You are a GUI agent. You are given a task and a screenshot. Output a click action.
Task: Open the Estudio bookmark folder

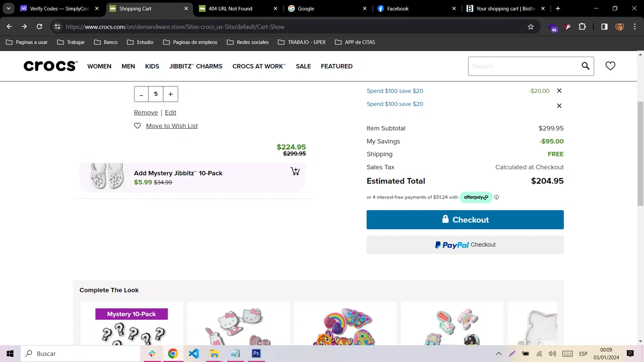(140, 42)
